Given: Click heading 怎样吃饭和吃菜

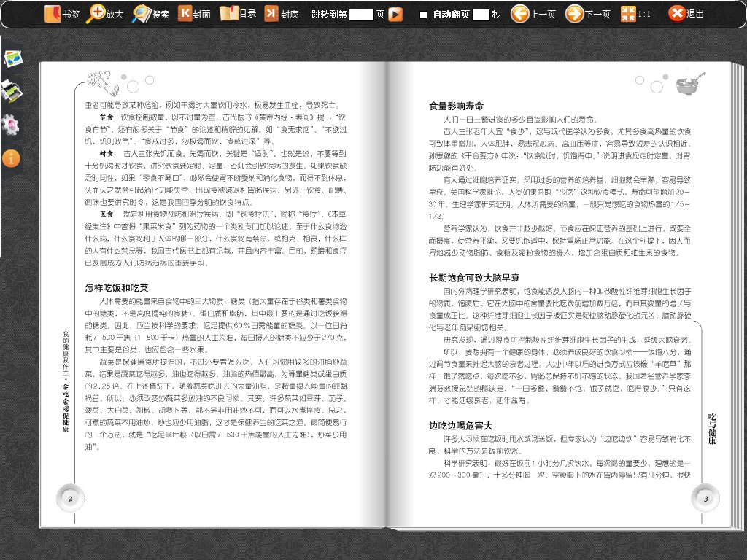Looking at the screenshot, I should coord(117,287).
